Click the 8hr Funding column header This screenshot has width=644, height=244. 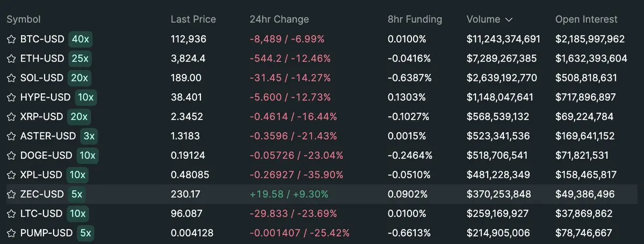click(415, 19)
